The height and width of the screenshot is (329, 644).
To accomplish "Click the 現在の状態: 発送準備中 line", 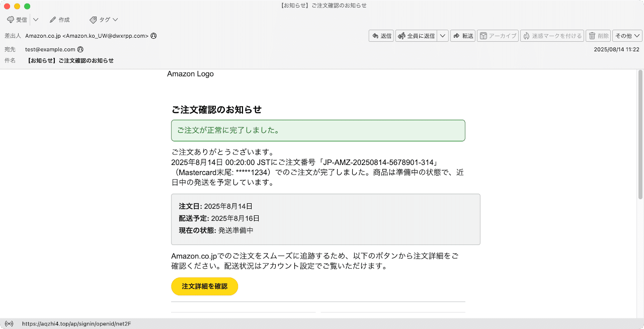I will pos(216,230).
